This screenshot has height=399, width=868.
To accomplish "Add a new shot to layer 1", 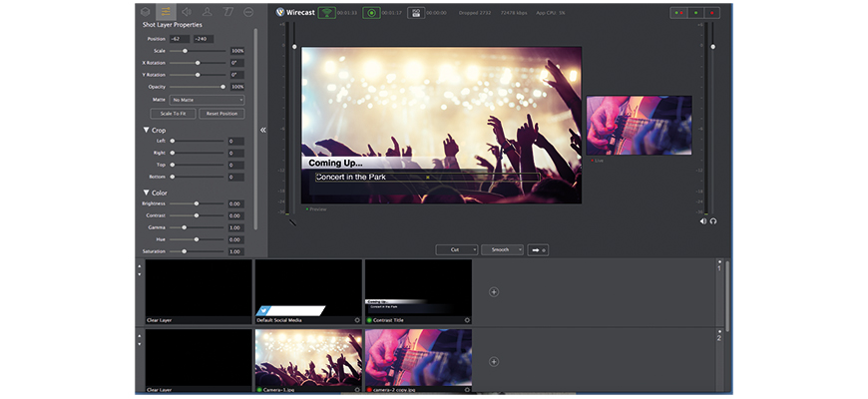I will [x=494, y=291].
